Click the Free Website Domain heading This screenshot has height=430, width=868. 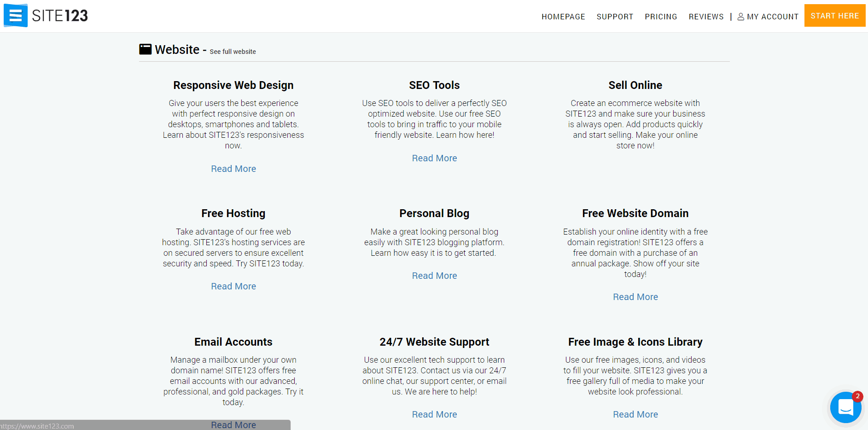635,213
